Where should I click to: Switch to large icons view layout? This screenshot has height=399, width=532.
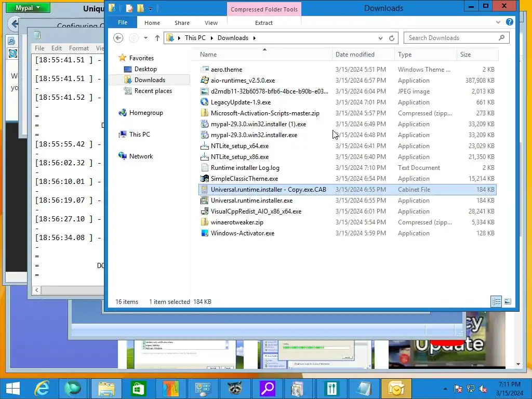[508, 301]
